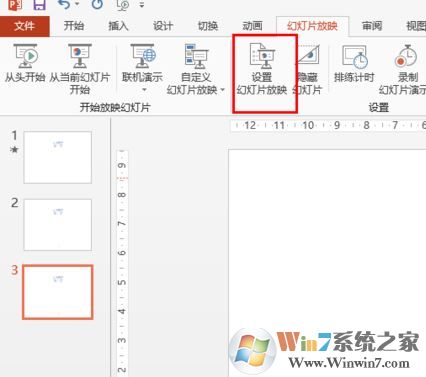Select slide 1 thumbnail

click(x=58, y=157)
